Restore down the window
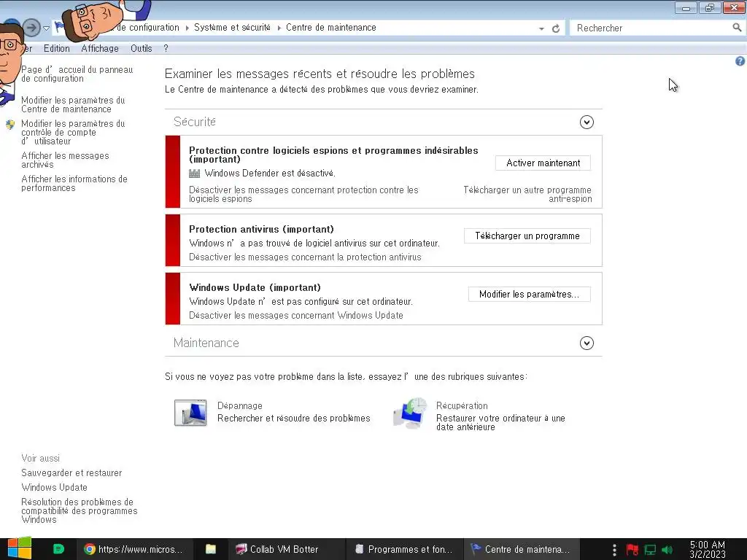The height and width of the screenshot is (560, 747). click(709, 7)
